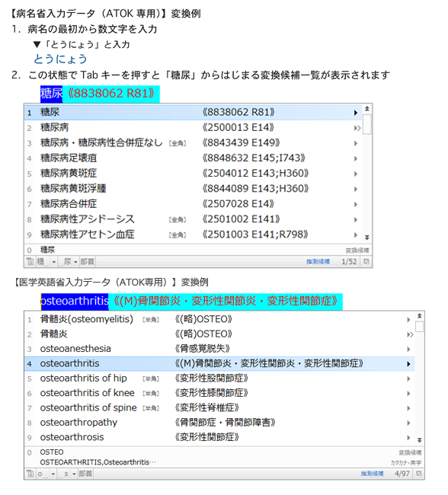Click the scrollbar thumb in the osteoarthritis list
The height and width of the screenshot is (495, 448).
coord(420,327)
